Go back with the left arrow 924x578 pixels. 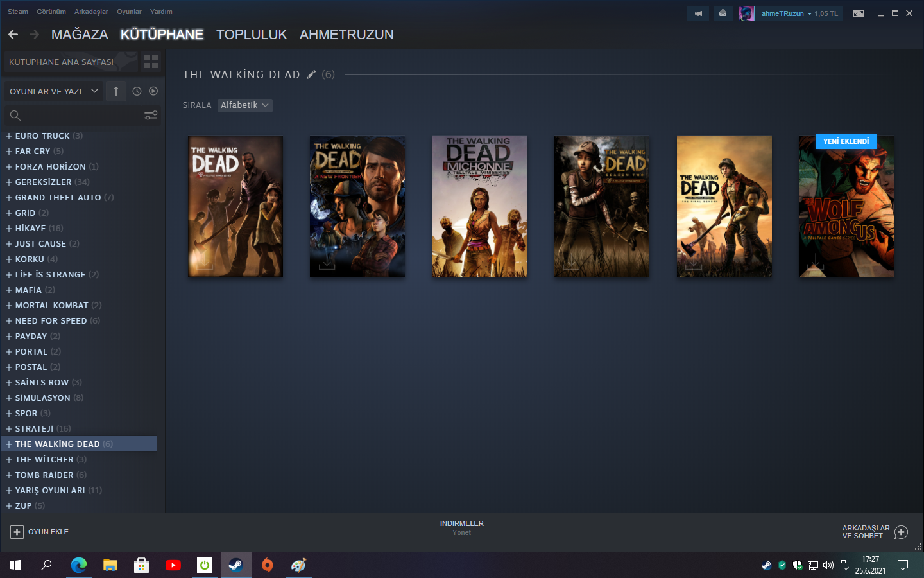[13, 34]
